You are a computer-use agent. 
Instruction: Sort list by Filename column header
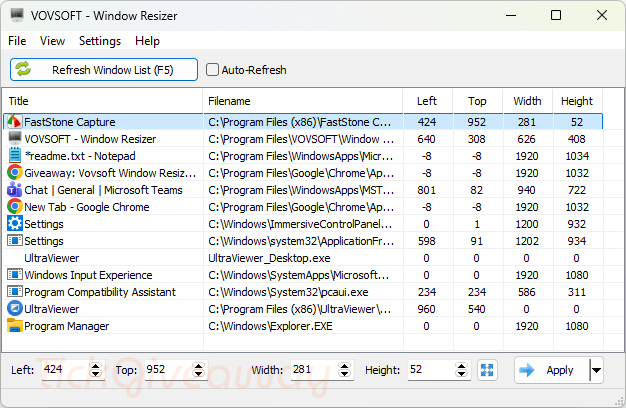[303, 101]
